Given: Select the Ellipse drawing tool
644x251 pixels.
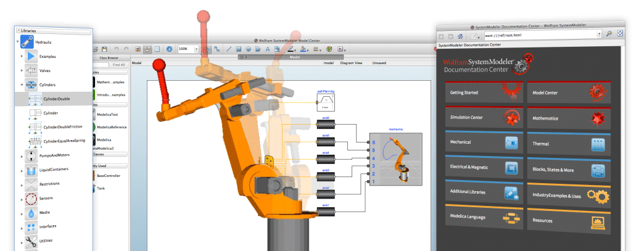Looking at the screenshot, I should click(248, 49).
